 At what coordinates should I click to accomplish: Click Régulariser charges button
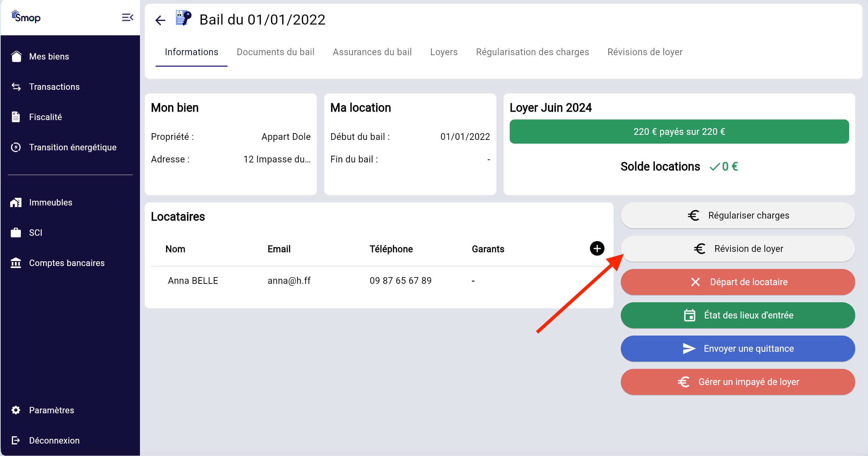coord(737,215)
